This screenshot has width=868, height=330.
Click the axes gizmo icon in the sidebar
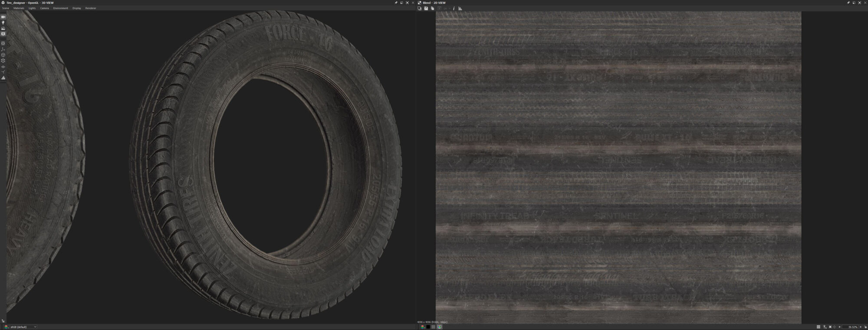pyautogui.click(x=3, y=49)
